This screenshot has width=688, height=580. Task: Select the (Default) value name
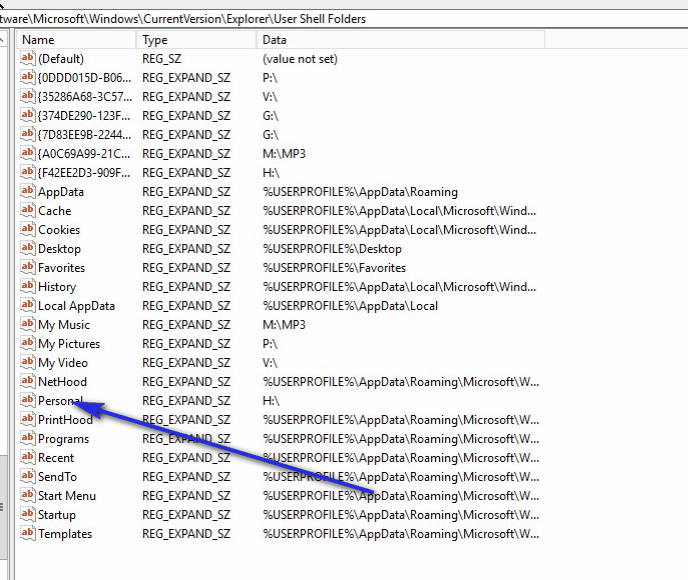[61, 59]
